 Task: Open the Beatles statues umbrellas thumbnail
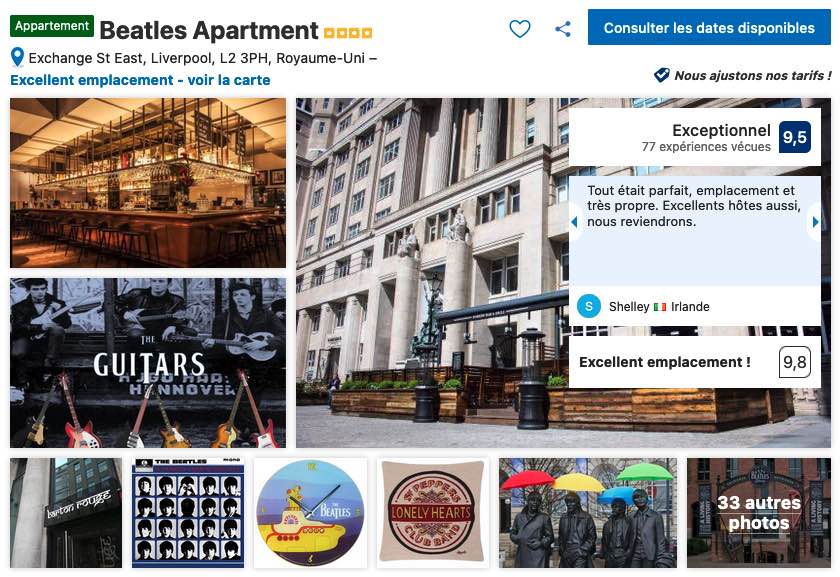(x=588, y=513)
